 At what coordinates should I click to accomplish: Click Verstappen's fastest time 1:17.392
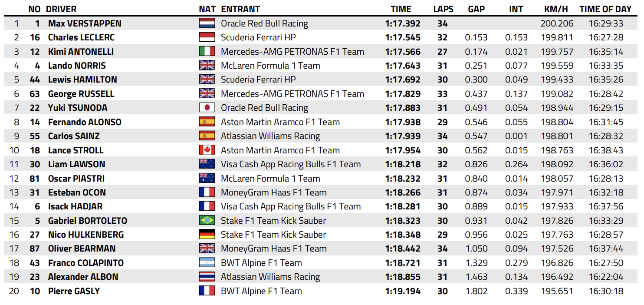(403, 23)
